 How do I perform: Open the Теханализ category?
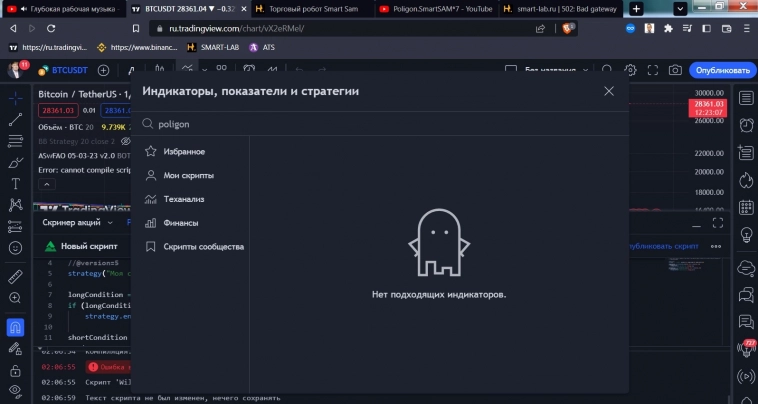[x=183, y=199]
